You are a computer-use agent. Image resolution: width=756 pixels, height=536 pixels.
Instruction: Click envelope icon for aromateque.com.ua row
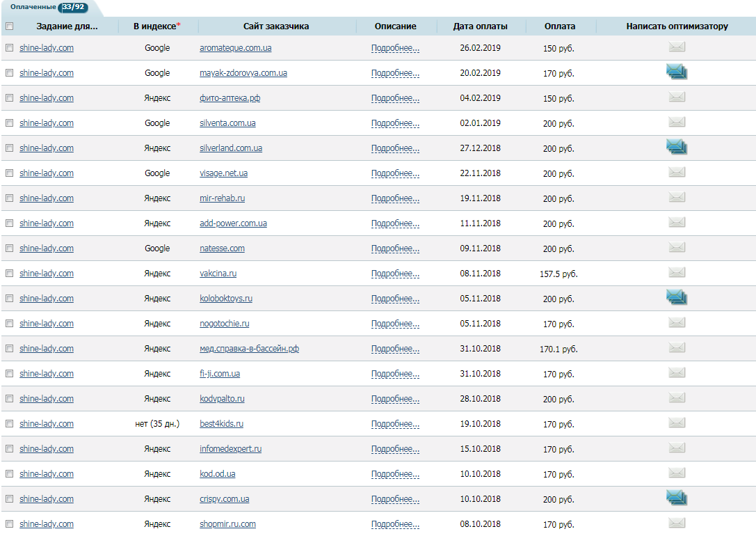(x=677, y=47)
